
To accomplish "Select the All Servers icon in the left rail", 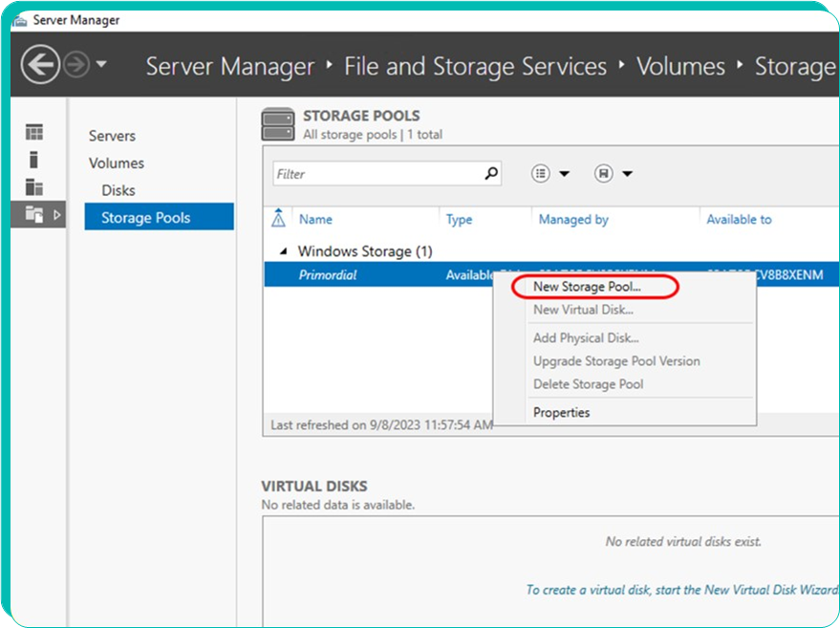I will click(x=34, y=187).
